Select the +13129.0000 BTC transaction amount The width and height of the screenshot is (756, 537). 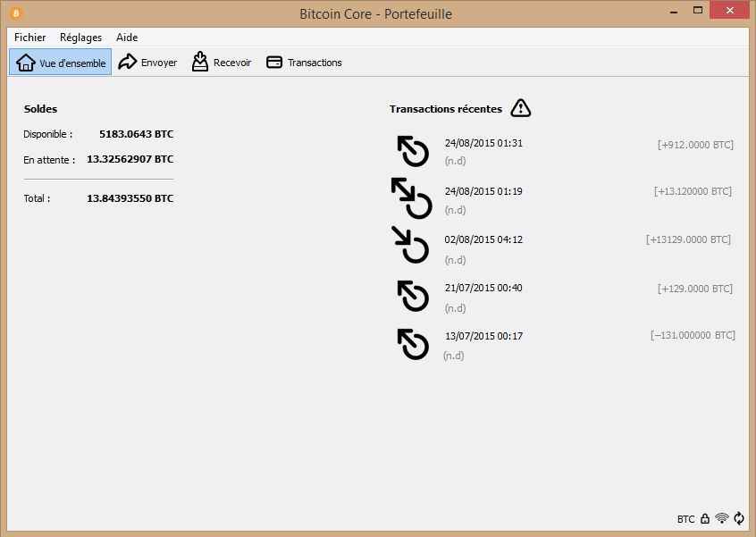point(688,239)
